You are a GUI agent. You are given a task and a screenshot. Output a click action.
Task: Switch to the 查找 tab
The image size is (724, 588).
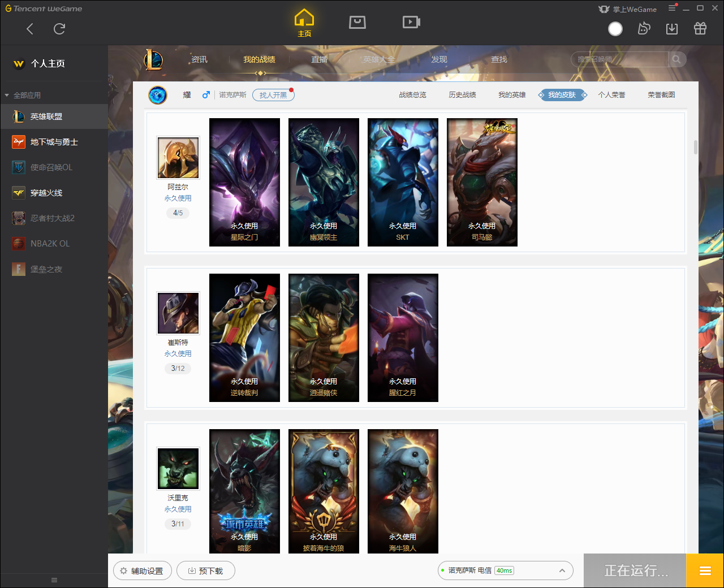(x=499, y=59)
